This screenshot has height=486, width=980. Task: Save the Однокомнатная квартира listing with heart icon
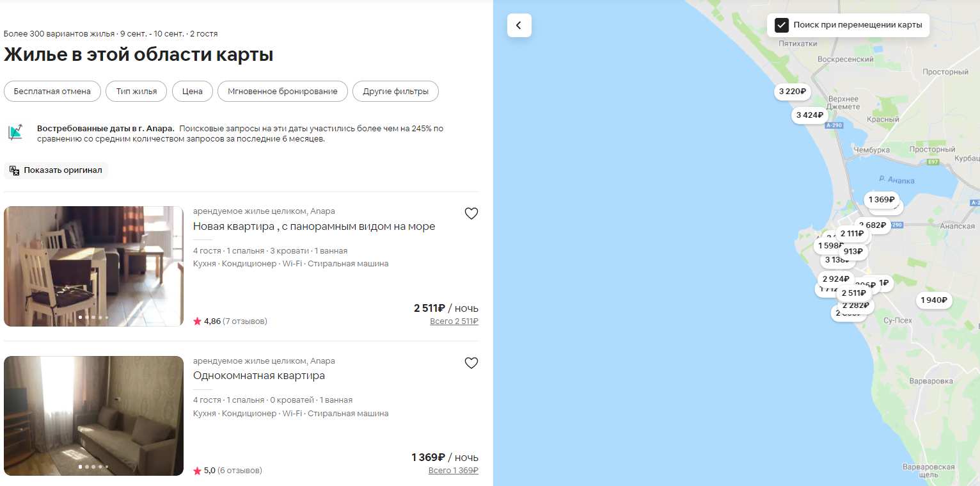(x=471, y=363)
